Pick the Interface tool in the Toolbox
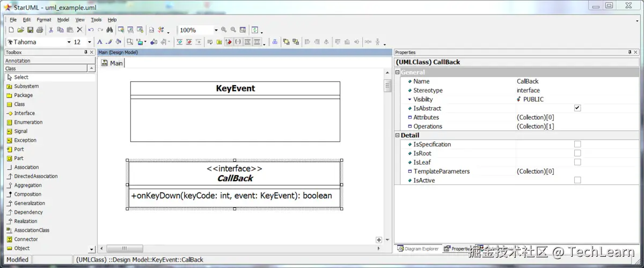 (24, 113)
